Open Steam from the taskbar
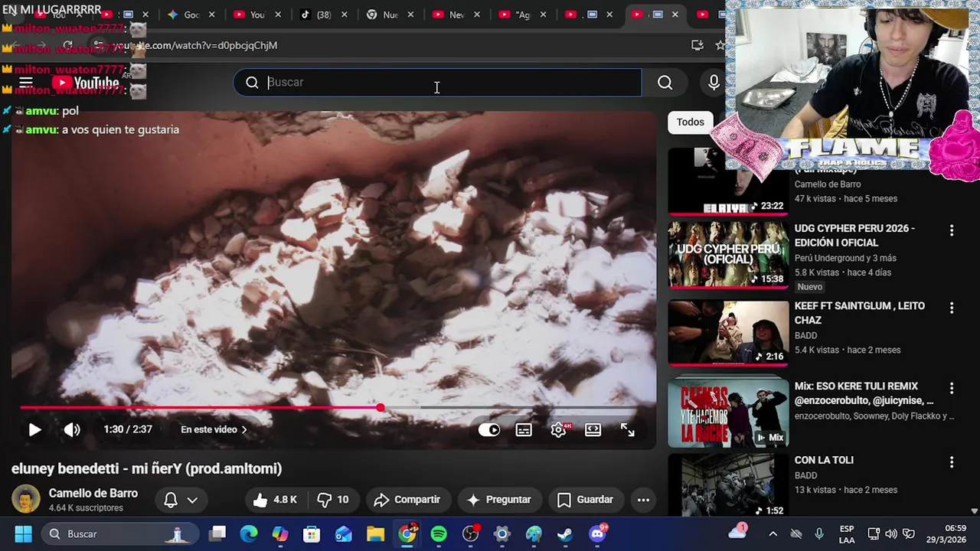The width and height of the screenshot is (980, 551). click(x=565, y=534)
